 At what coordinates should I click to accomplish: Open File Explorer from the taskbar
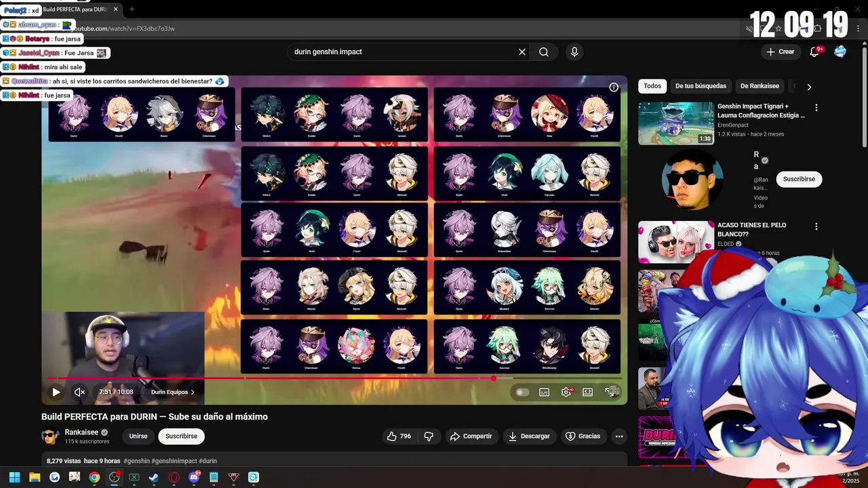35,477
